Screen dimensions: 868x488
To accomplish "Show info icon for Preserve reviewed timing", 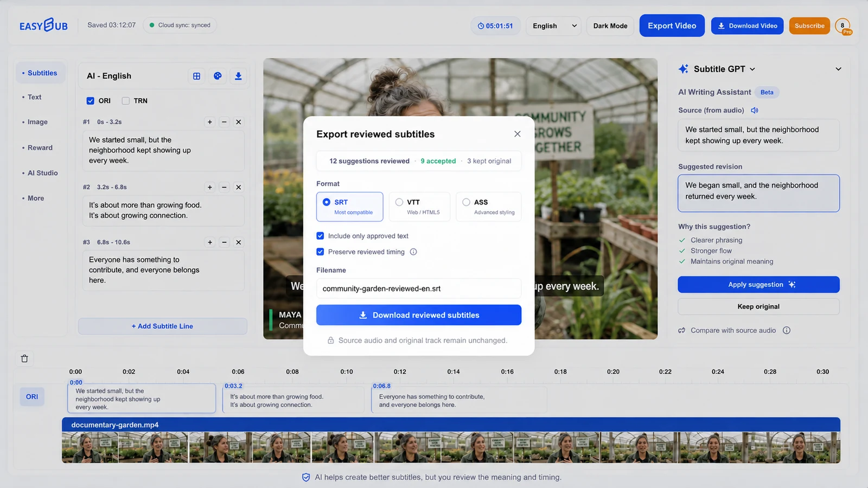I will point(413,252).
